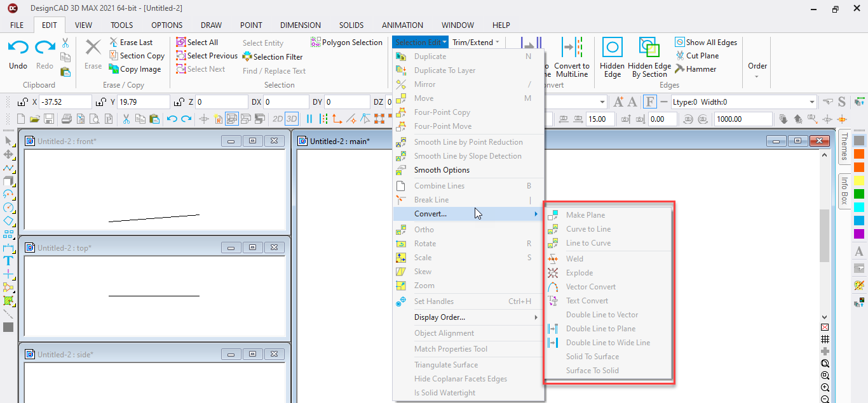Expand the Display Order submenu
Viewport: 868px width, 403px height.
(468, 317)
